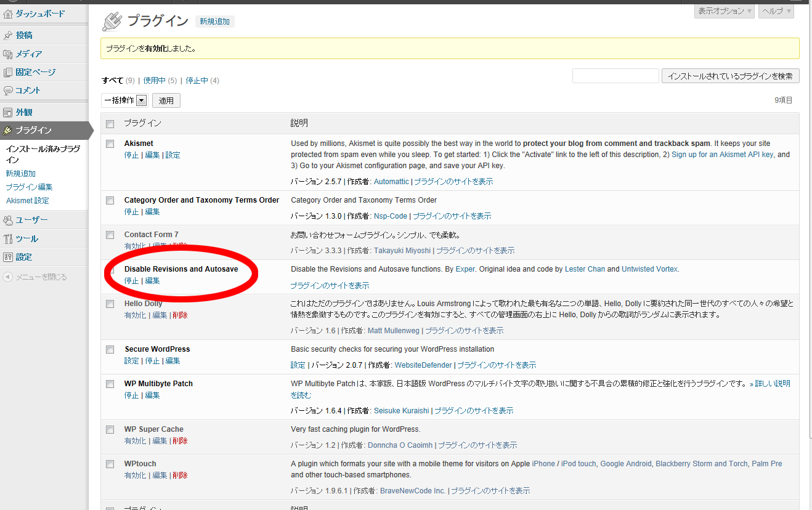This screenshot has height=510, width=812.
Task: Click 編集 under Category Order and Taxonomy Terms Order
Action: (152, 212)
